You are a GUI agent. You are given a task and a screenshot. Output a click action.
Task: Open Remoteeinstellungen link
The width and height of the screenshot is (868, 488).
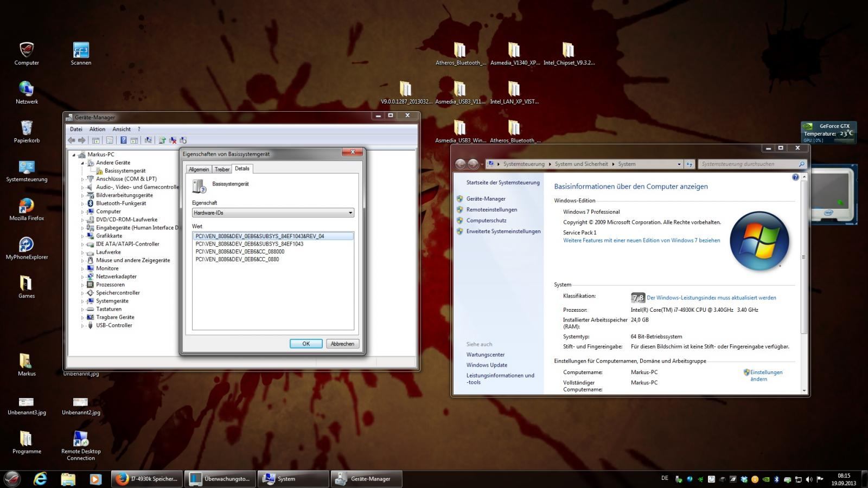coord(492,210)
